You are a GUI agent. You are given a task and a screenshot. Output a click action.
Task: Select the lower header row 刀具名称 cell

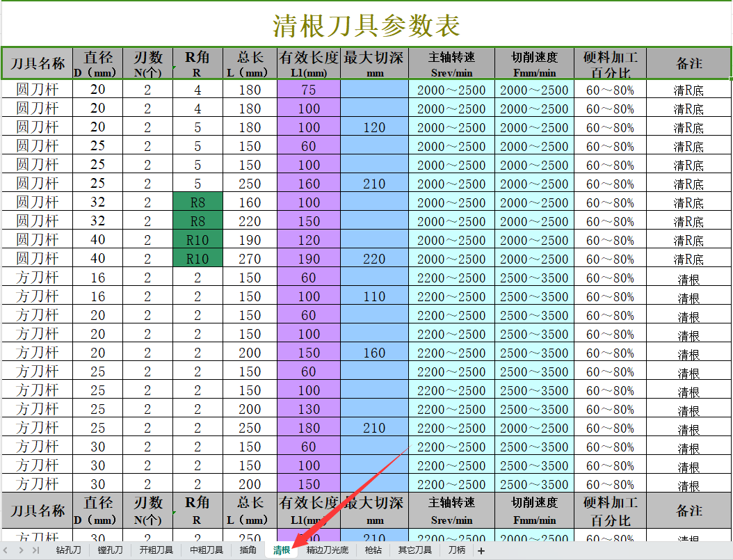pyautogui.click(x=38, y=511)
